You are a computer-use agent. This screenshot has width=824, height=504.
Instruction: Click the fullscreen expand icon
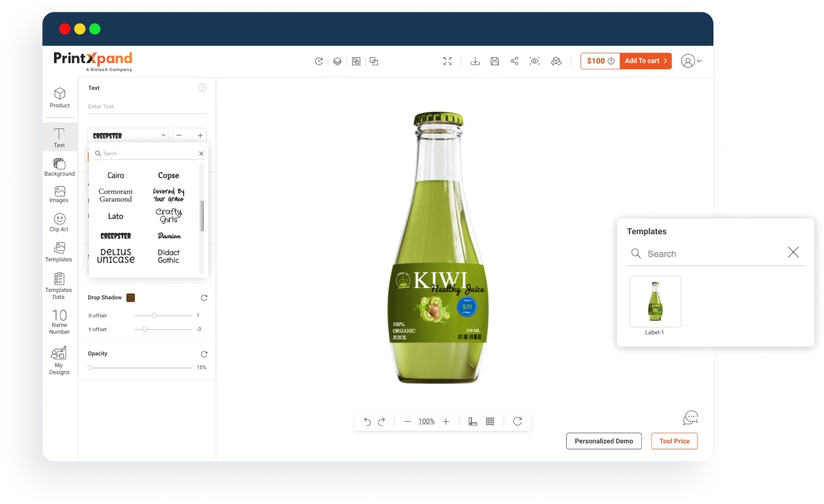(448, 61)
